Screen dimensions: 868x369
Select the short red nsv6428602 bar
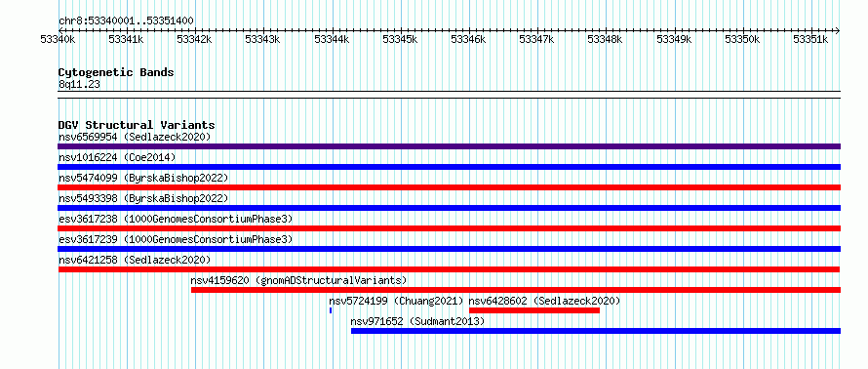[534, 310]
